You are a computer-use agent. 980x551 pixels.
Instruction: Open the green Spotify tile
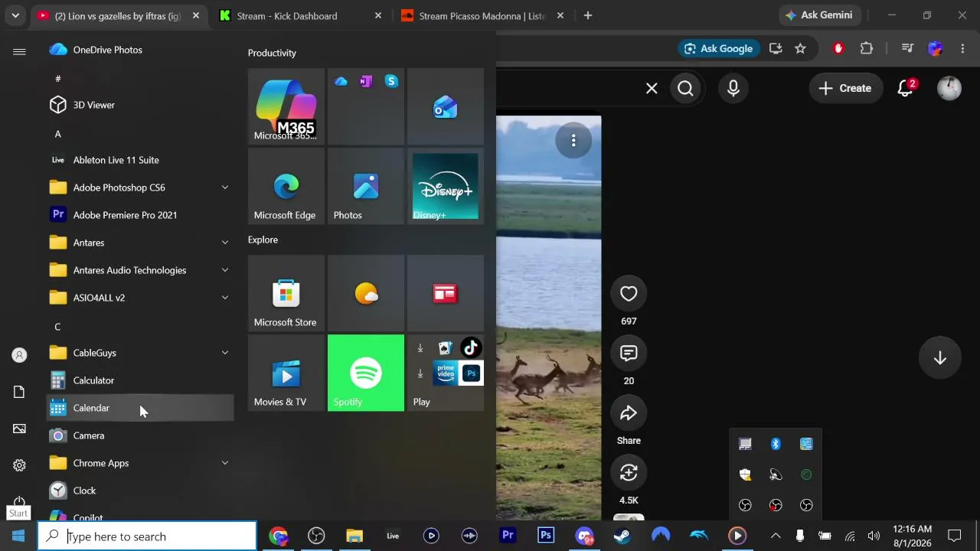coord(366,373)
